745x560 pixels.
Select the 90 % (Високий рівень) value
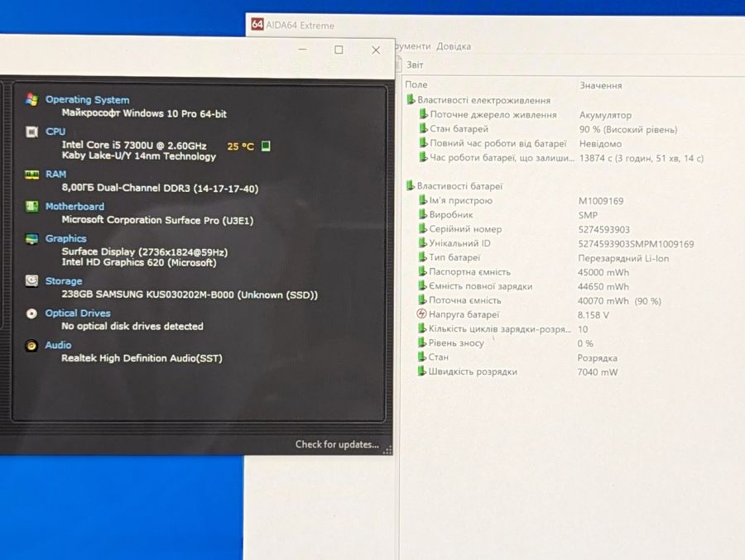pos(628,129)
